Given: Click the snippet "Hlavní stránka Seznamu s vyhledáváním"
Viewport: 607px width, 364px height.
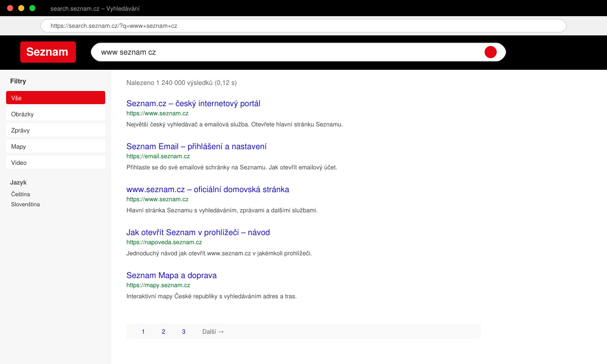Looking at the screenshot, I should click(x=222, y=210).
